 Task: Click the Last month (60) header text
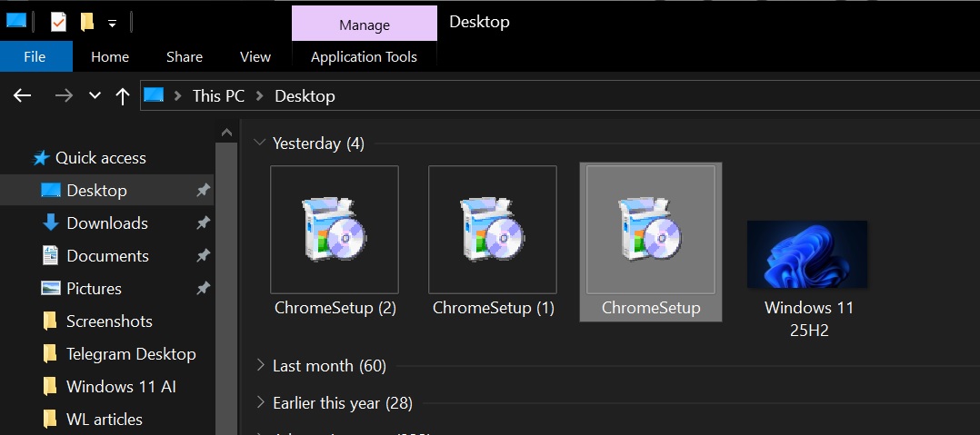pyautogui.click(x=329, y=366)
